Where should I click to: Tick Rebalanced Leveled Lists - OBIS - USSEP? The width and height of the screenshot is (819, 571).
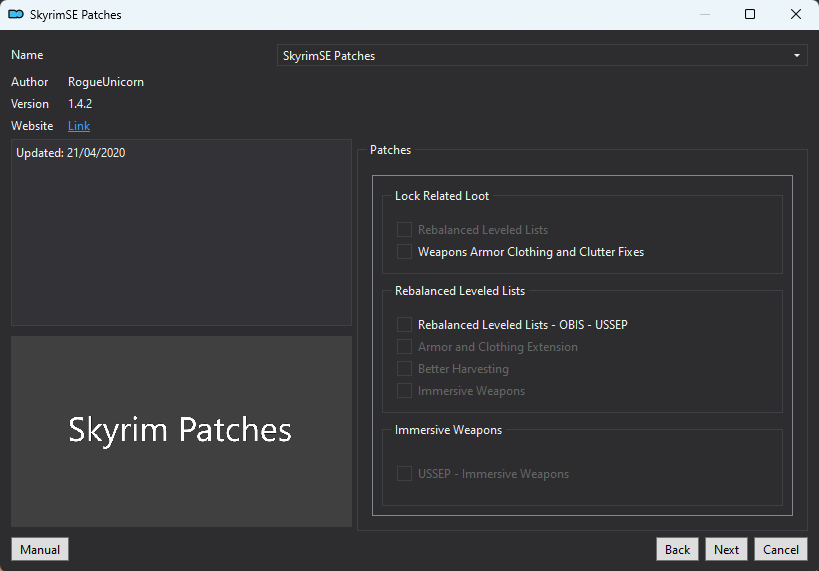point(404,324)
